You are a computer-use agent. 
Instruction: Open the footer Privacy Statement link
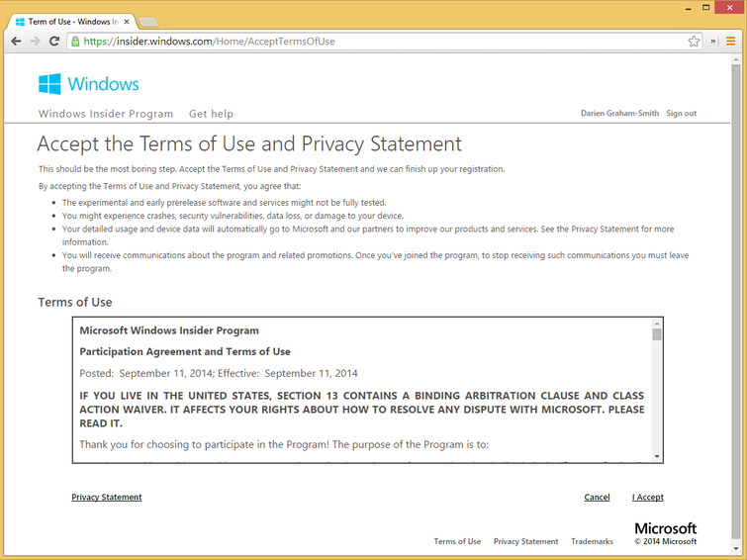point(526,541)
